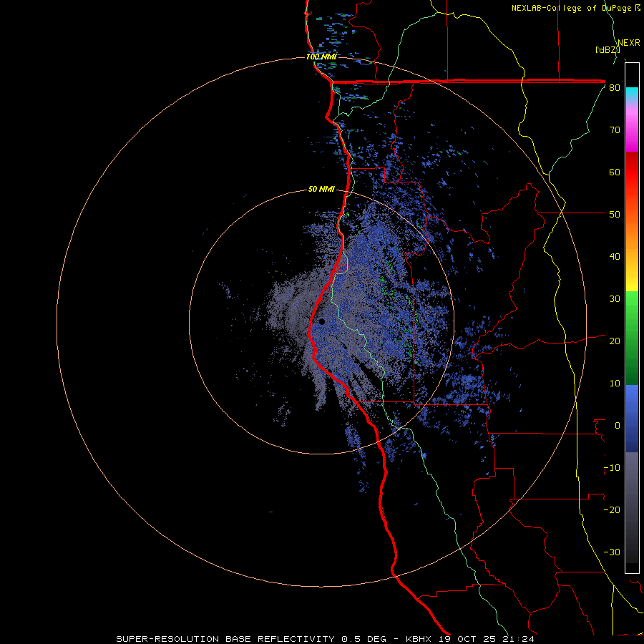The height and width of the screenshot is (644, 644).
Task: Click the 30 value on the dBZ scale
Action: pyautogui.click(x=615, y=299)
